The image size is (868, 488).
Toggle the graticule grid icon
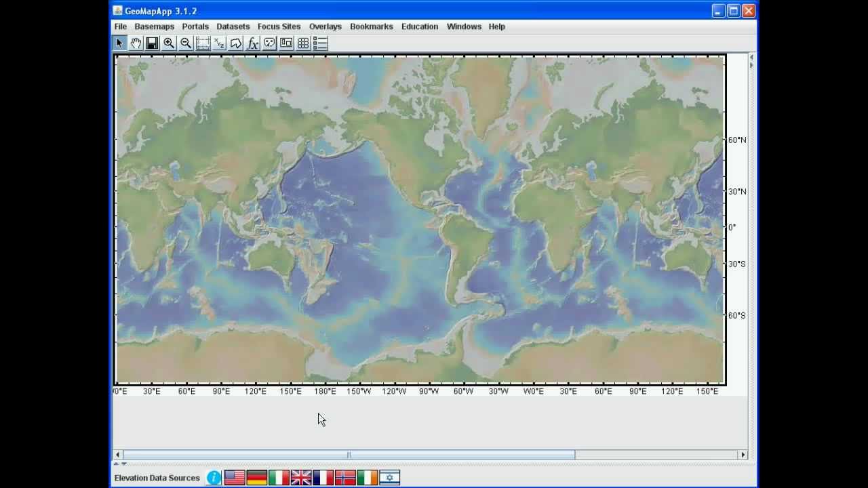click(303, 43)
